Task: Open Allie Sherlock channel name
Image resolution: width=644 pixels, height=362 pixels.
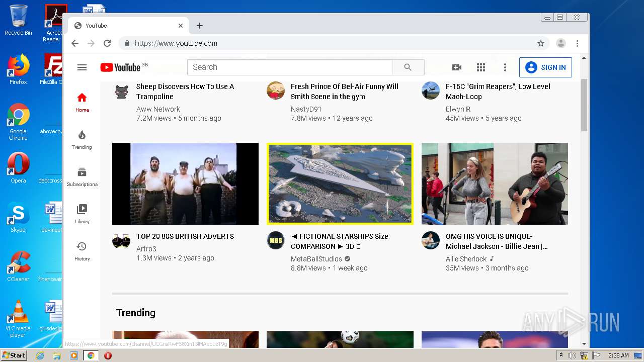Action: point(466,259)
